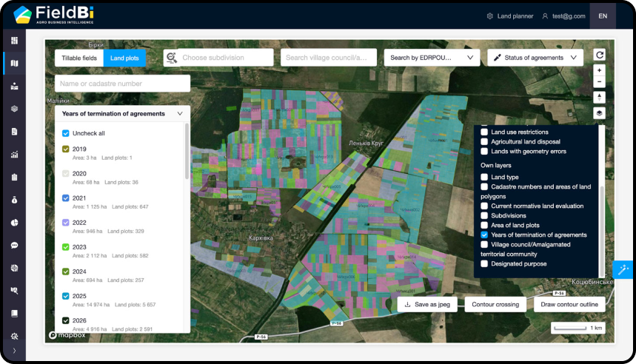Open the map layers icon
This screenshot has height=364, width=636.
599,113
